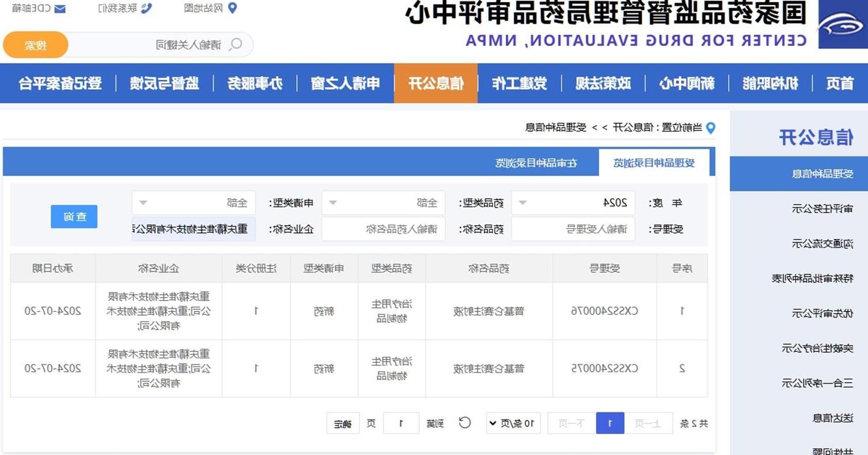Viewport: 868px width, 455px height.
Task: Click the 受理号 column header
Action: (x=605, y=268)
